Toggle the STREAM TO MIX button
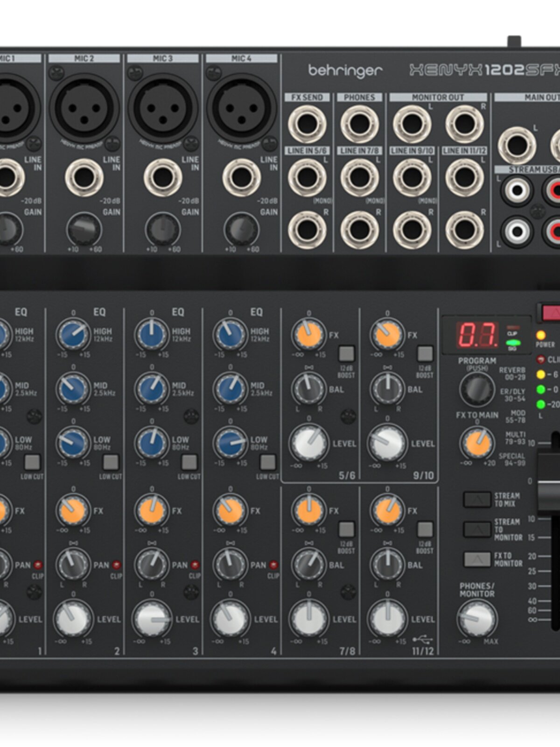 [x=476, y=499]
